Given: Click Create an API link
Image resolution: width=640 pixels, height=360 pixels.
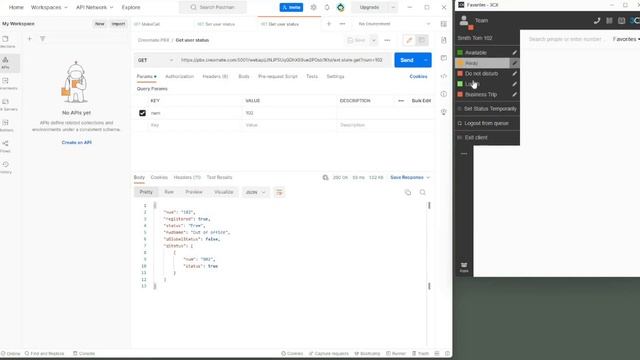Looking at the screenshot, I should click(77, 142).
